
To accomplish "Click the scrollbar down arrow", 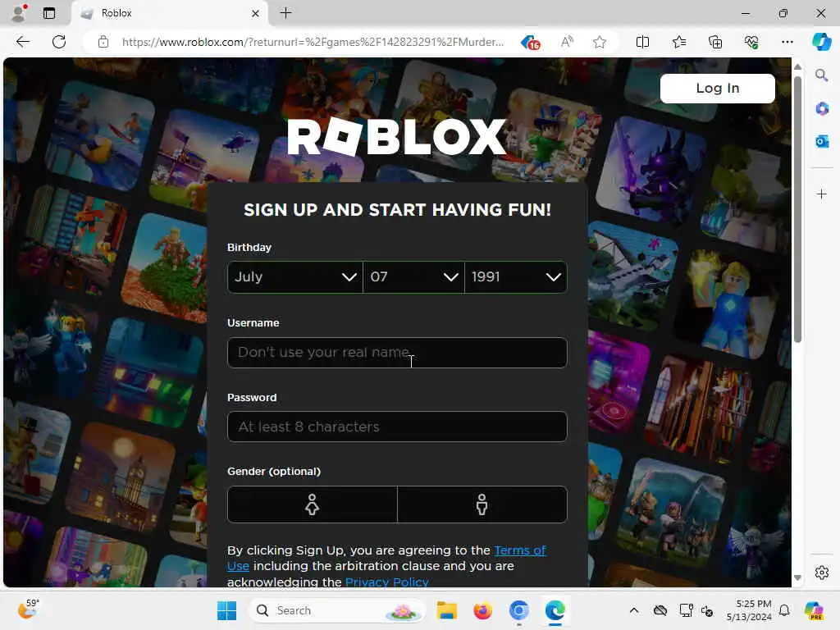I will tap(797, 577).
